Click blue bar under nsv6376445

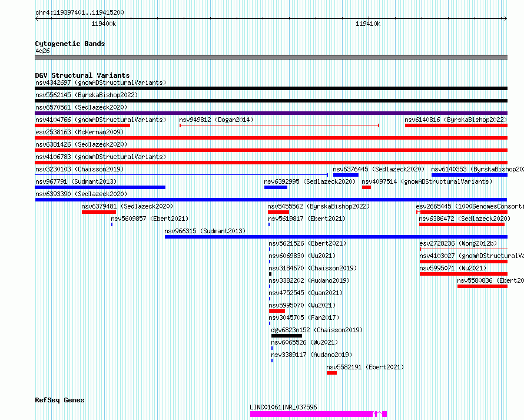click(346, 175)
